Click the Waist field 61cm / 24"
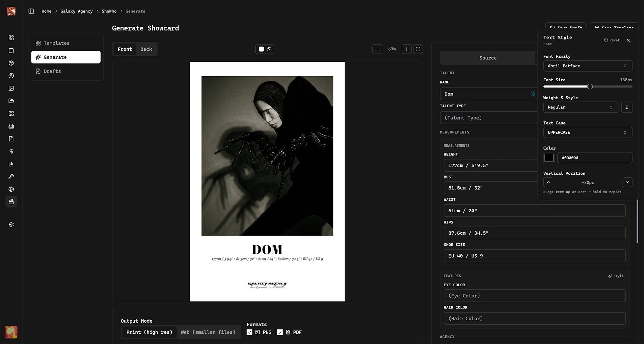The image size is (644, 344). 535,211
